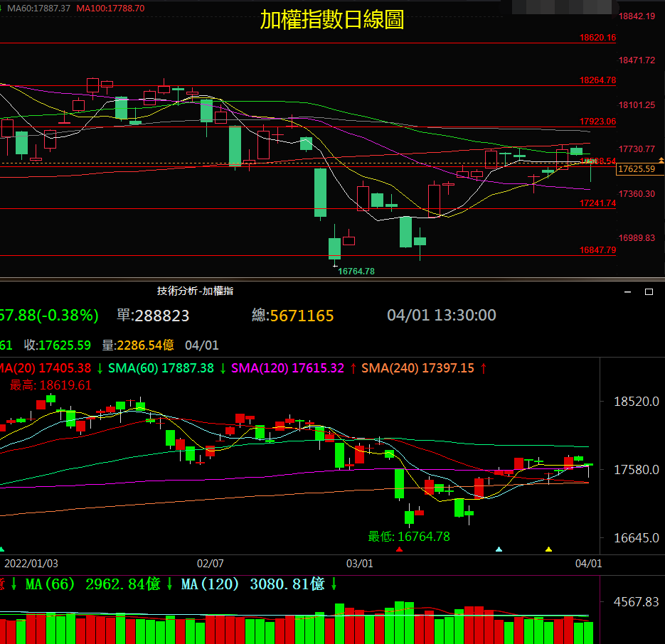Click the SMA(240) 17397.15 indicator label

coord(417,368)
